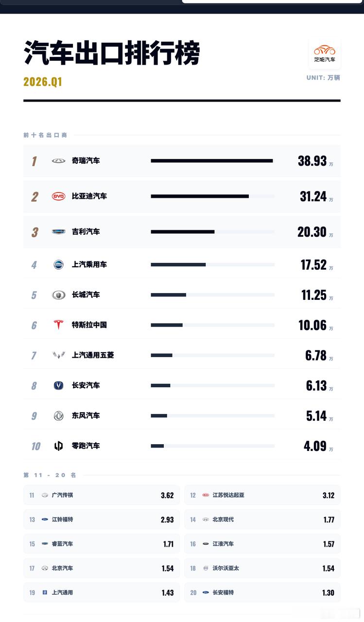Click the red Tesla logo
This screenshot has width=364, height=622.
[58, 325]
